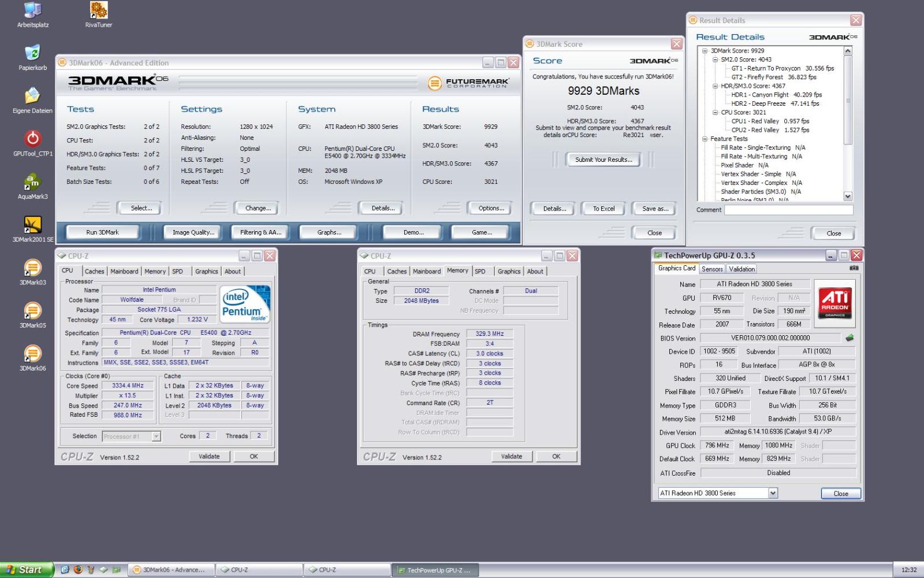Collapse the 3DMark Score tree node
The width and height of the screenshot is (924, 578).
[x=705, y=51]
